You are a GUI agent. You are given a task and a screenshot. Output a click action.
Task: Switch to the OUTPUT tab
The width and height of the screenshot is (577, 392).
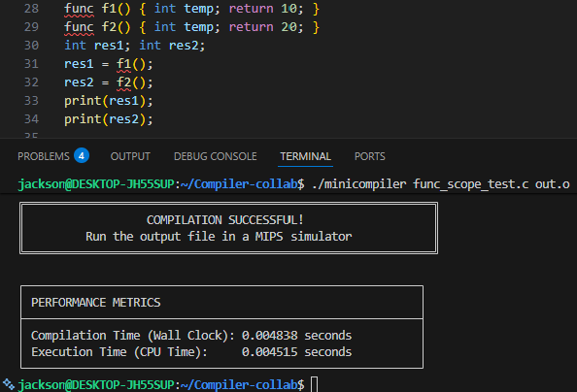click(x=130, y=156)
